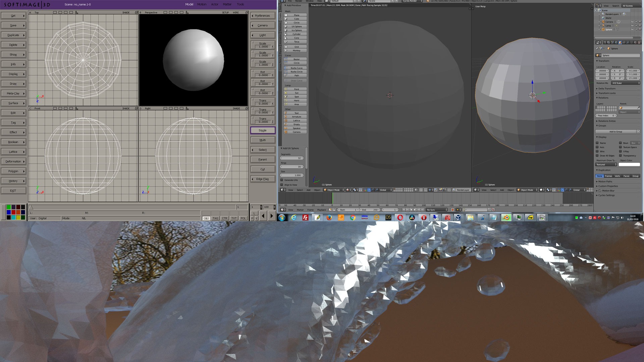Expand Transform Locks panel
The width and height of the screenshot is (644, 362).
point(606,93)
